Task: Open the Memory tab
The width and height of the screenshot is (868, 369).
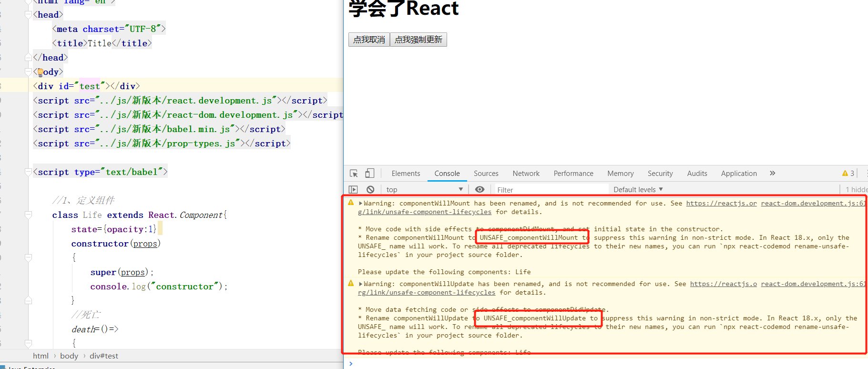Action: 620,174
